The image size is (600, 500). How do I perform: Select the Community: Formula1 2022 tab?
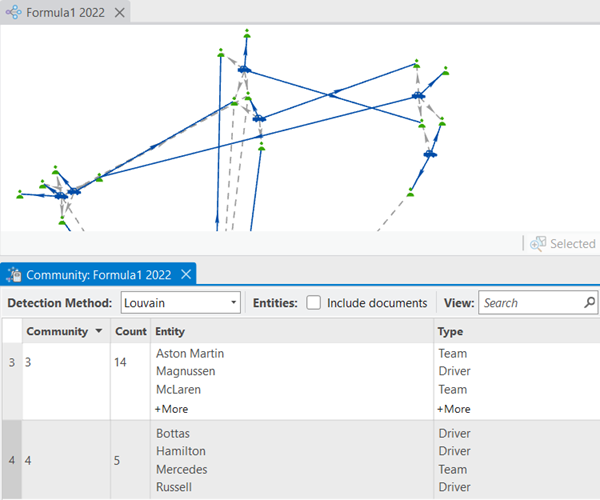click(x=98, y=274)
